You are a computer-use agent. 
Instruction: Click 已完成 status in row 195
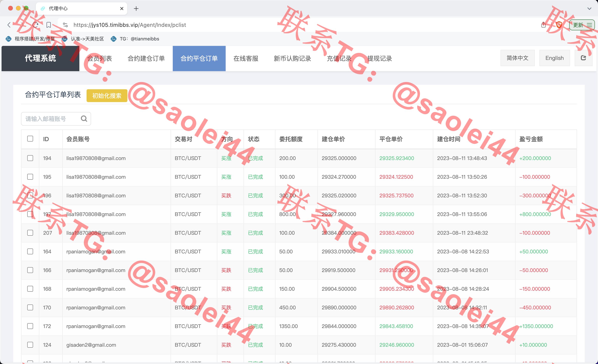(255, 177)
